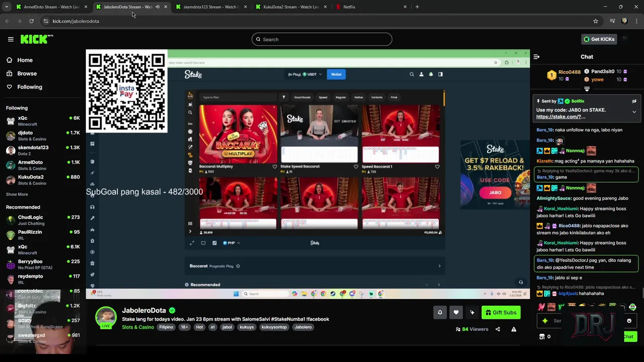The width and height of the screenshot is (644, 362).
Task: Click the JaboleroDota channel name
Action: tap(144, 311)
